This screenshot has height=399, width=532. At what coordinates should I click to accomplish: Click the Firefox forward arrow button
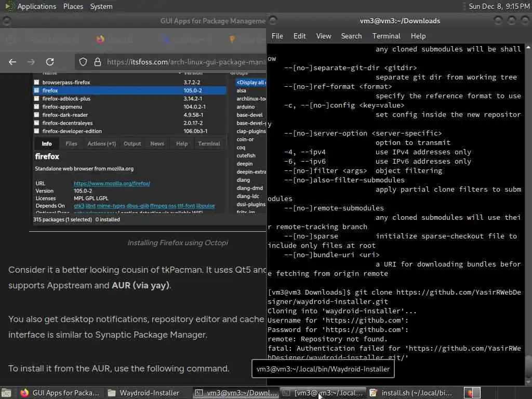click(31, 62)
